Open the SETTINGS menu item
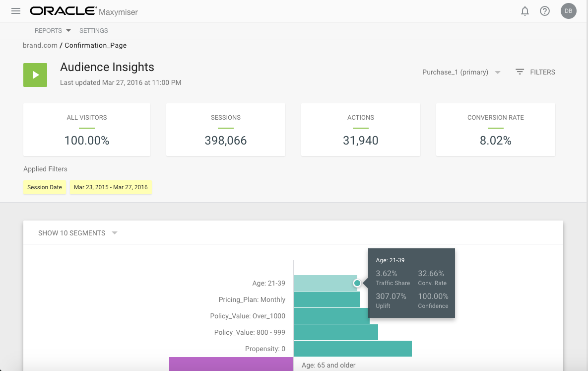 tap(93, 31)
